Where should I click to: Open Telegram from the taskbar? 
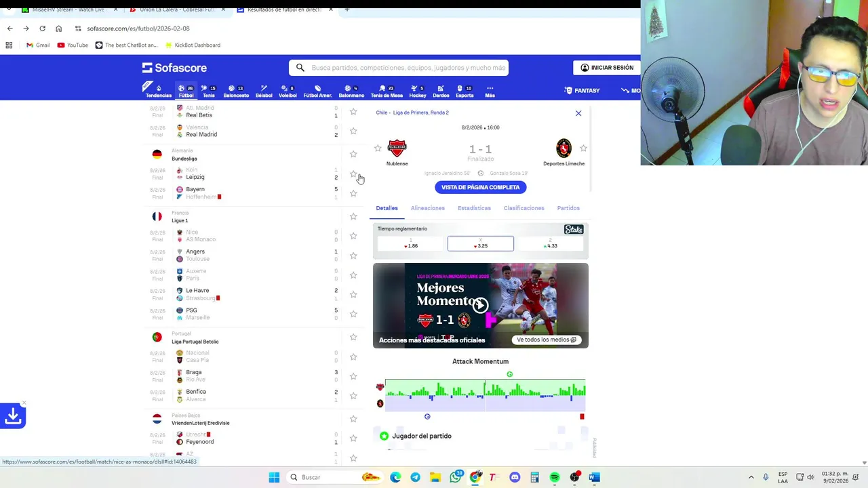coord(415,477)
